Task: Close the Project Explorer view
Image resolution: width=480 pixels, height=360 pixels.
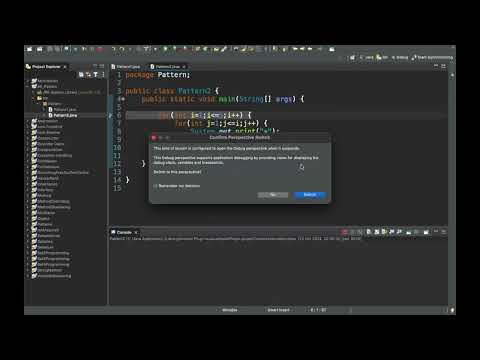Action: [x=65, y=67]
